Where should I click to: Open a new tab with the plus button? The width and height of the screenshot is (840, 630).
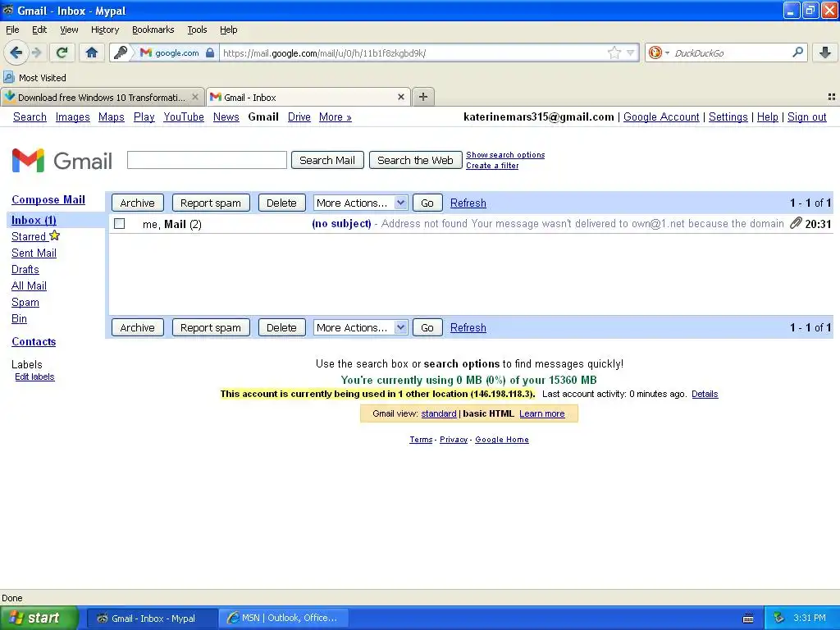tap(423, 97)
